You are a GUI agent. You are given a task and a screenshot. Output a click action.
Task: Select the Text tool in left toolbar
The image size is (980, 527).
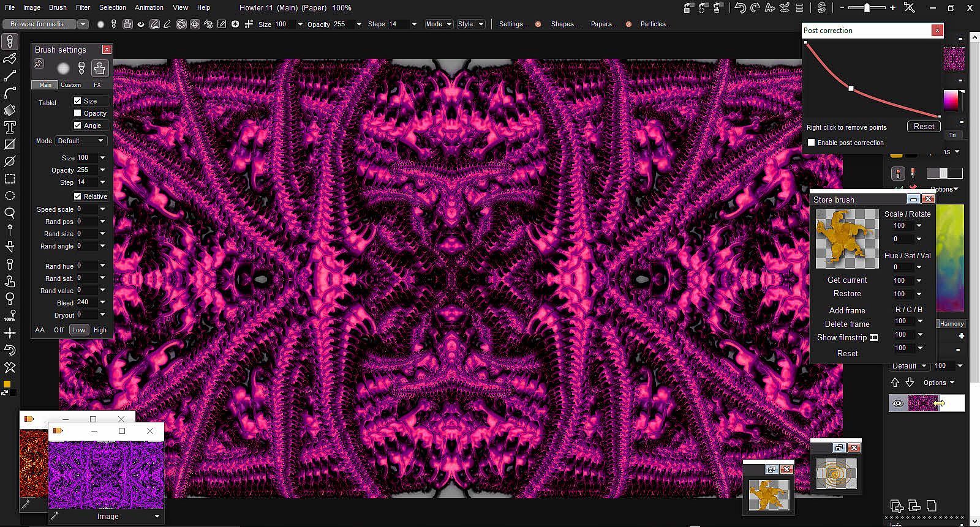coord(10,127)
